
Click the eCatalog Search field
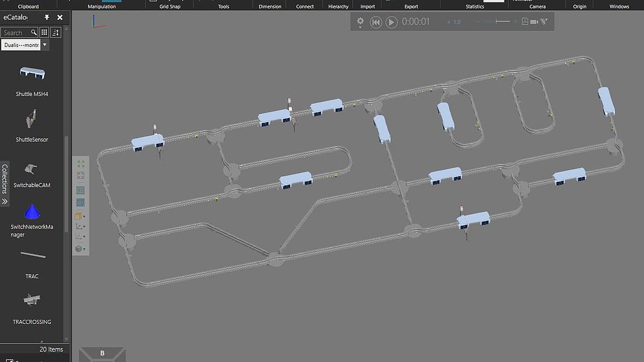click(19, 33)
